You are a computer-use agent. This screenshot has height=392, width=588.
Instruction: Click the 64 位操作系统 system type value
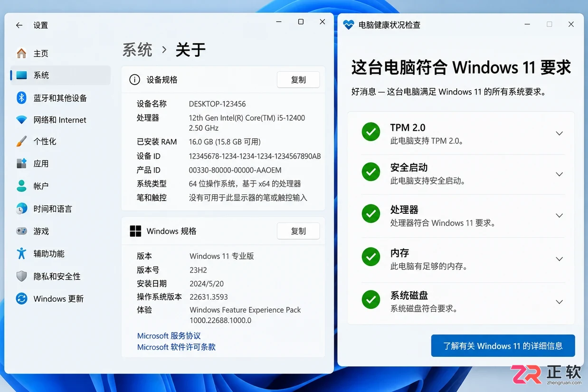click(245, 183)
